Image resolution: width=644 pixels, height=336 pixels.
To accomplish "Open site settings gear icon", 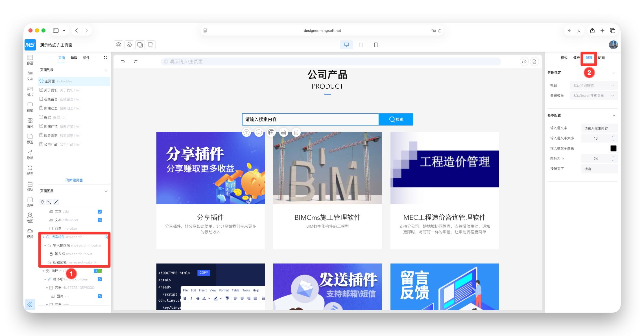I will [129, 45].
